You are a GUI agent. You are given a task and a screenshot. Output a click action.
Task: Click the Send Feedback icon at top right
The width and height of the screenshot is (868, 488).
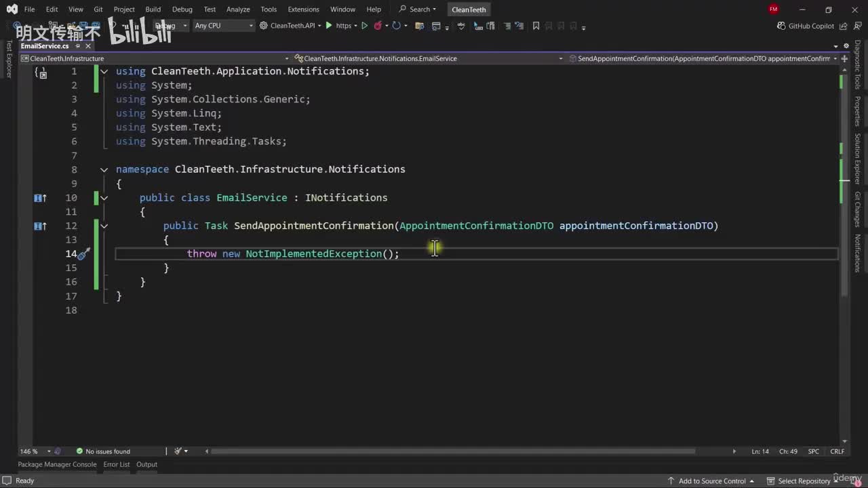[x=856, y=26]
